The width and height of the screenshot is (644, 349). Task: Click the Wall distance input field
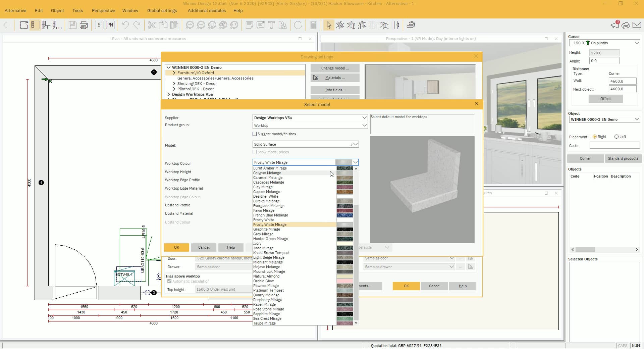click(622, 81)
